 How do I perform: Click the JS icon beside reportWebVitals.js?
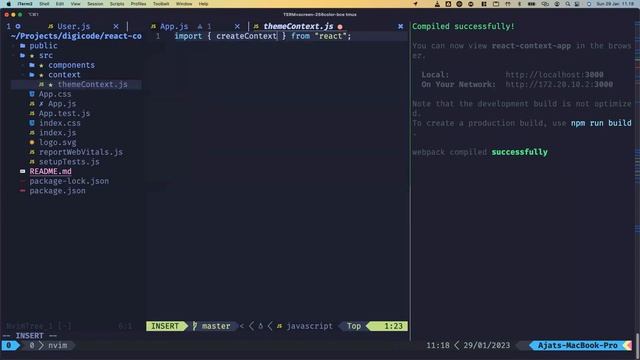(32, 152)
